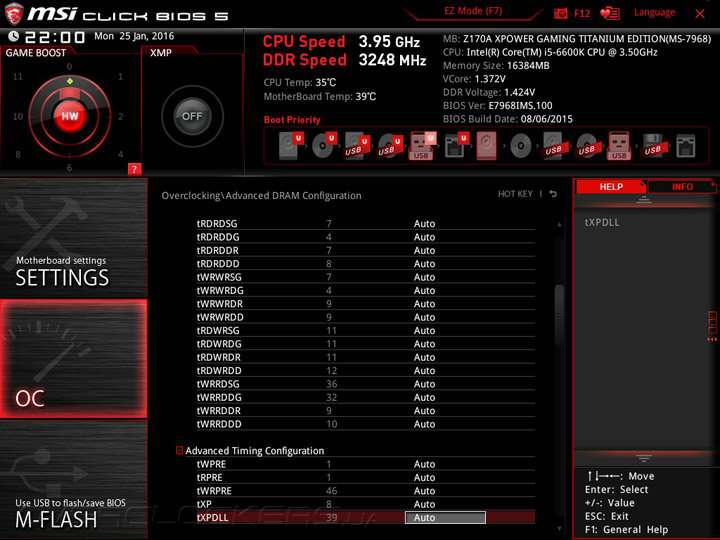Switch to EZ Mode (F7)
This screenshot has height=540, width=720.
[x=473, y=11]
